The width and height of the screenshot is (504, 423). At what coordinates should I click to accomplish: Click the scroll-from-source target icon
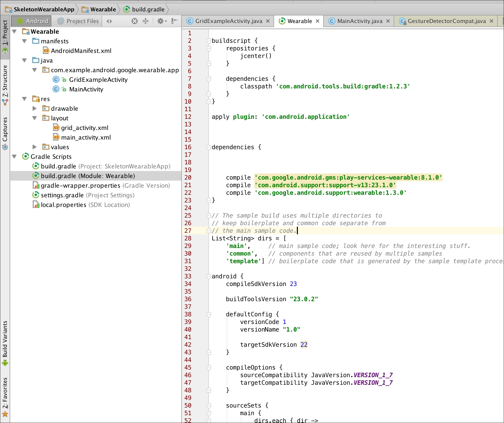(x=135, y=21)
